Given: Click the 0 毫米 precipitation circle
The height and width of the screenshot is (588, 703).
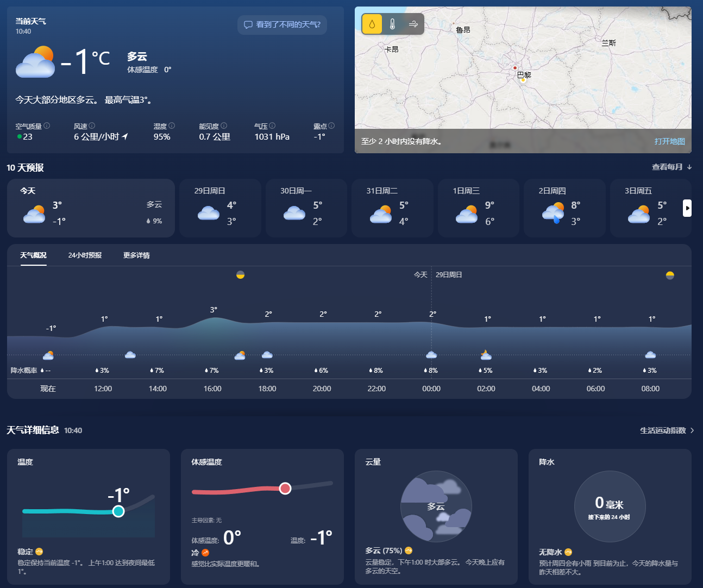Looking at the screenshot, I should pyautogui.click(x=610, y=506).
